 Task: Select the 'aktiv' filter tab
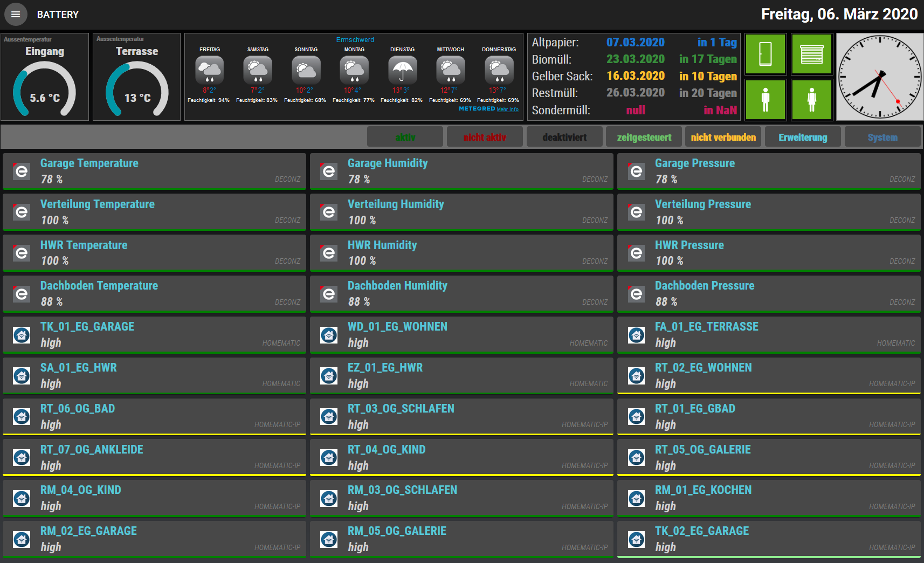point(405,137)
